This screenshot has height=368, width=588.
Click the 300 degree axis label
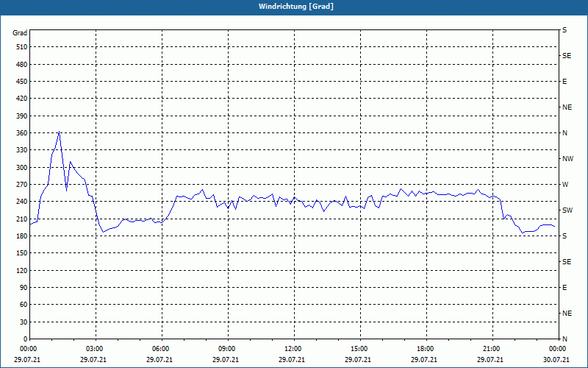[22, 168]
